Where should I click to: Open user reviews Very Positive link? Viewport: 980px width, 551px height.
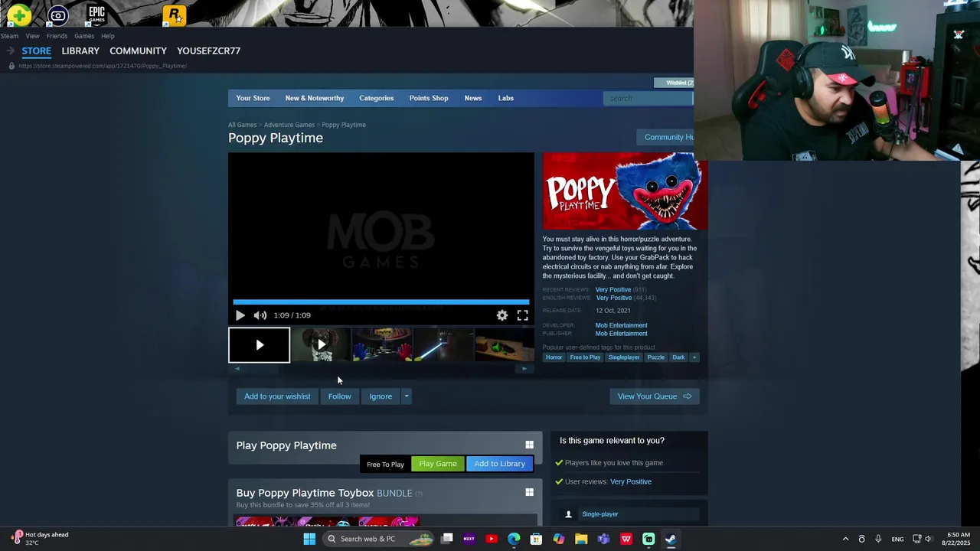631,482
